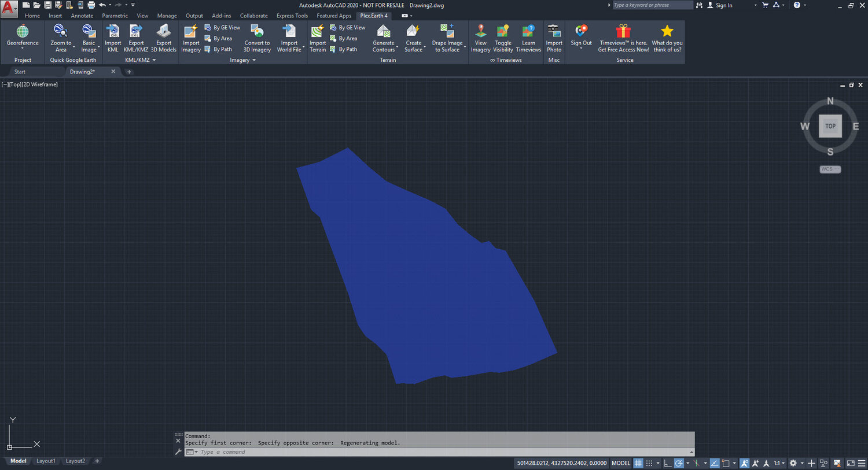
Task: Switch to the Layout1 tab
Action: click(x=46, y=461)
